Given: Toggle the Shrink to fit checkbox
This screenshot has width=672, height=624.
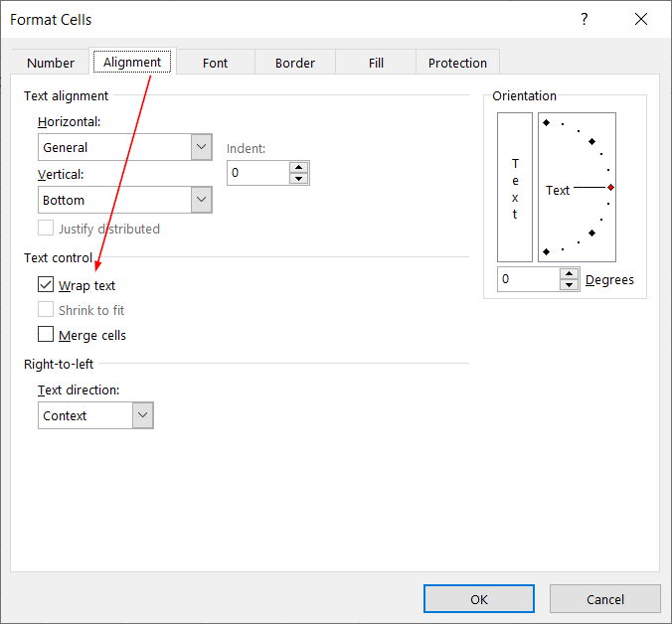Looking at the screenshot, I should pos(46,309).
